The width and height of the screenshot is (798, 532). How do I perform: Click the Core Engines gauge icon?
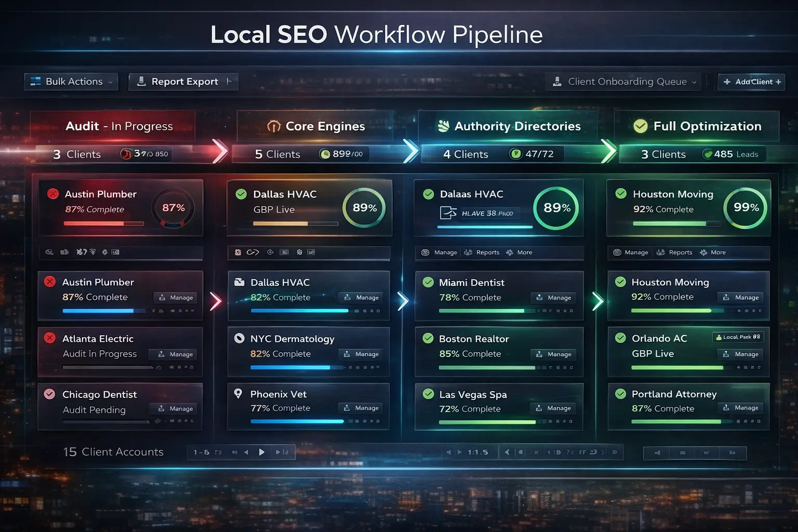(x=274, y=126)
